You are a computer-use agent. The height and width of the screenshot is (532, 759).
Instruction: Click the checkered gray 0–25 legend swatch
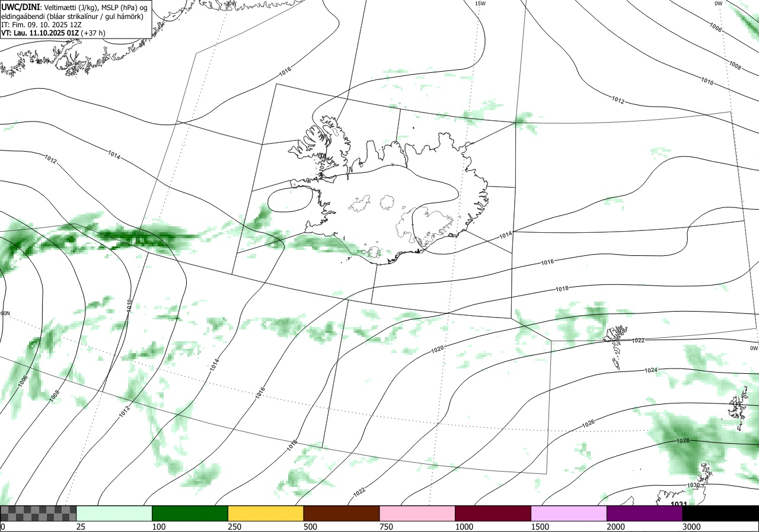pyautogui.click(x=39, y=513)
